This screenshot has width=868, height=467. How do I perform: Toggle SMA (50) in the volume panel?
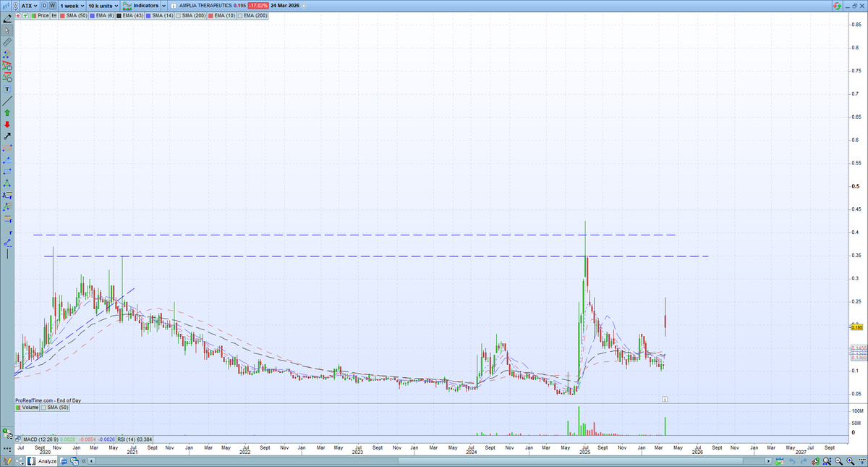click(55, 407)
